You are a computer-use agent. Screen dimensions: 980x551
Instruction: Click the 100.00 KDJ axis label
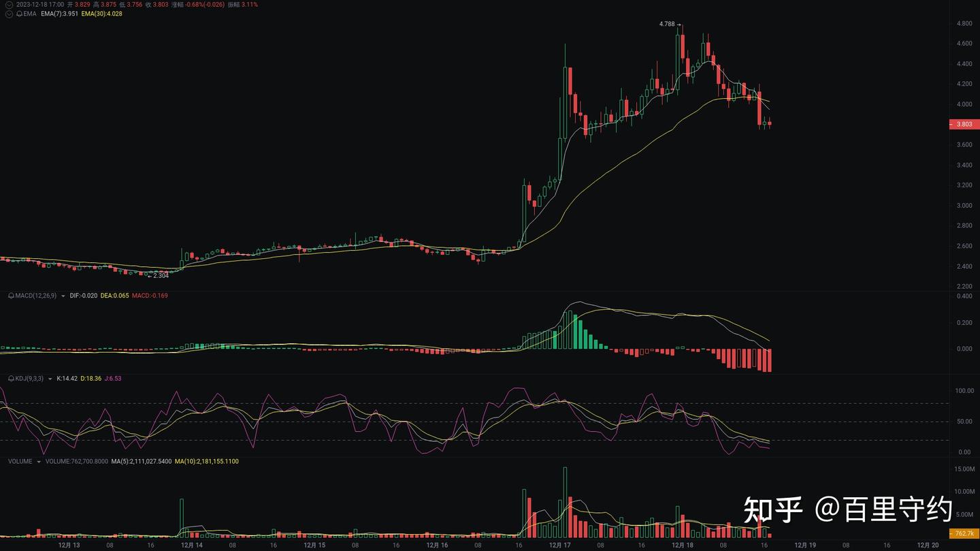[964, 391]
